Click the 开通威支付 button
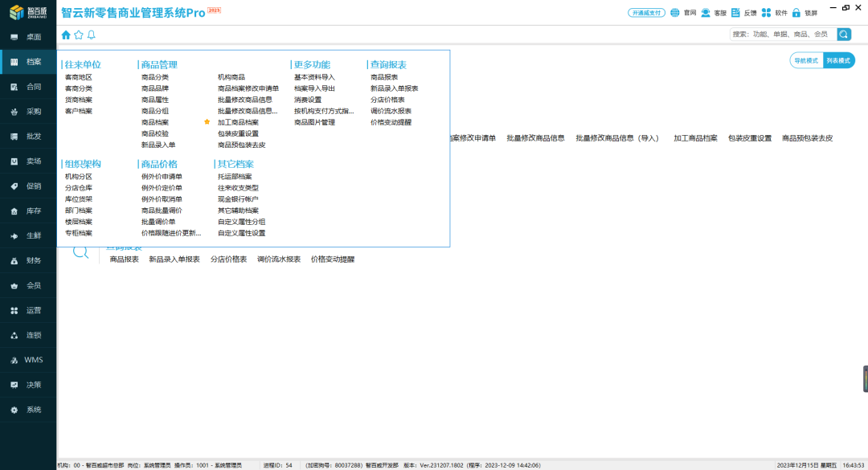This screenshot has height=470, width=868. (647, 13)
